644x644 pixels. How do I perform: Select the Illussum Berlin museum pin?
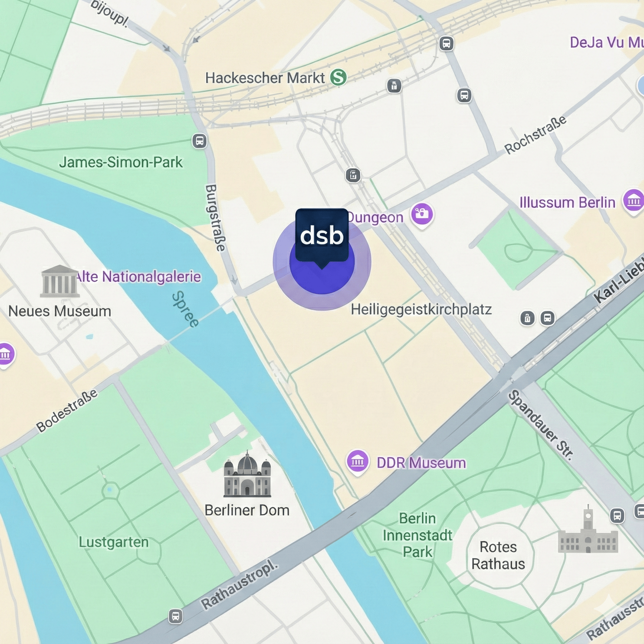[633, 202]
